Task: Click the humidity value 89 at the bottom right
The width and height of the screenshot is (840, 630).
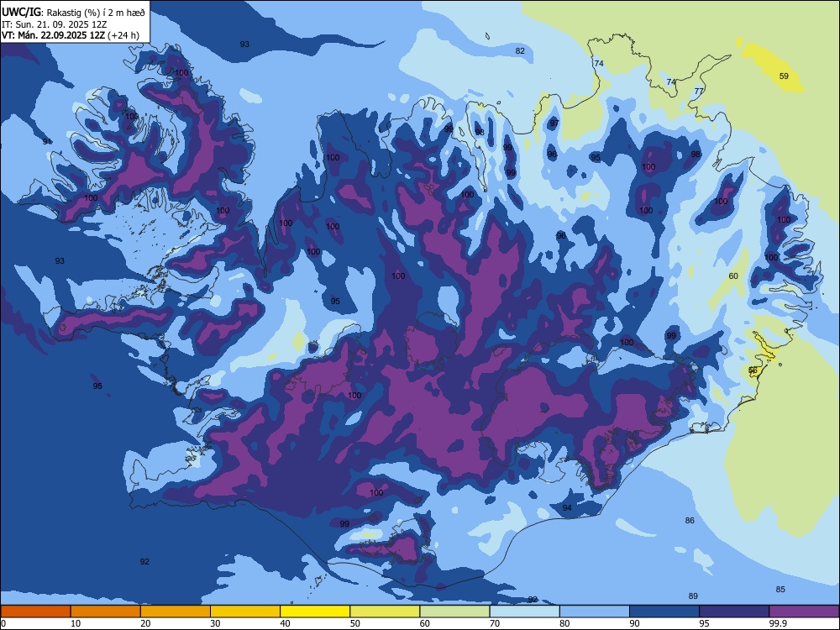Action: (693, 596)
